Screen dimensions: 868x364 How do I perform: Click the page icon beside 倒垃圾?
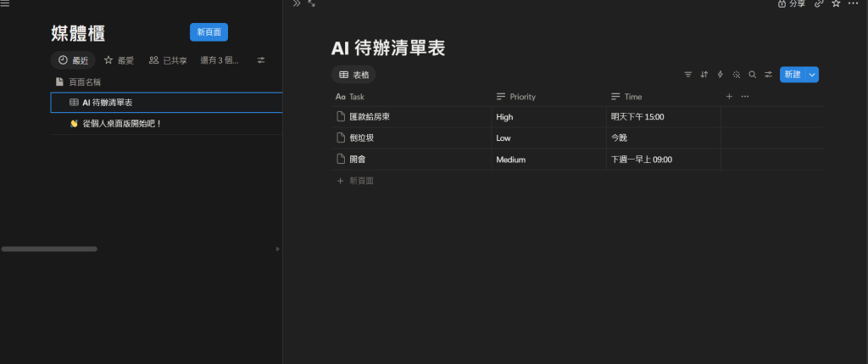pyautogui.click(x=341, y=138)
